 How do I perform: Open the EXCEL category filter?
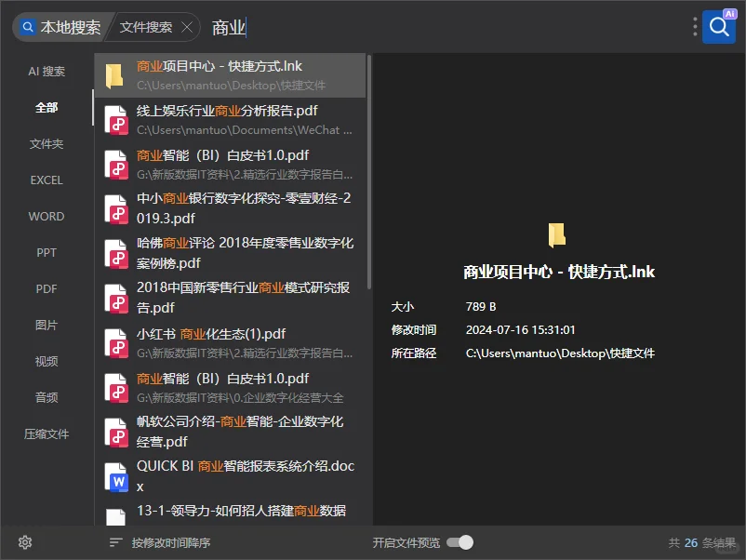coord(46,180)
